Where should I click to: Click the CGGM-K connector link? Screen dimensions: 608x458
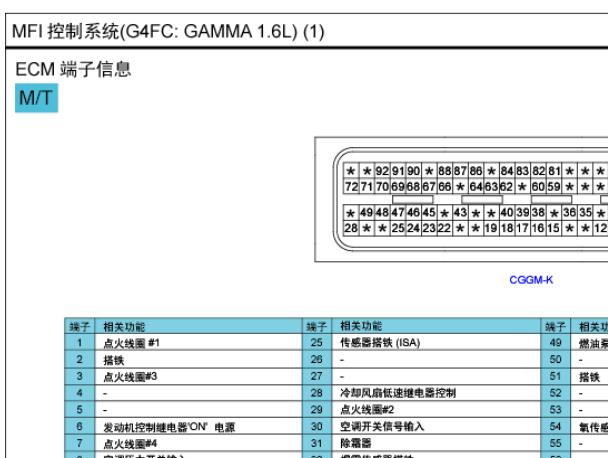pyautogui.click(x=531, y=280)
